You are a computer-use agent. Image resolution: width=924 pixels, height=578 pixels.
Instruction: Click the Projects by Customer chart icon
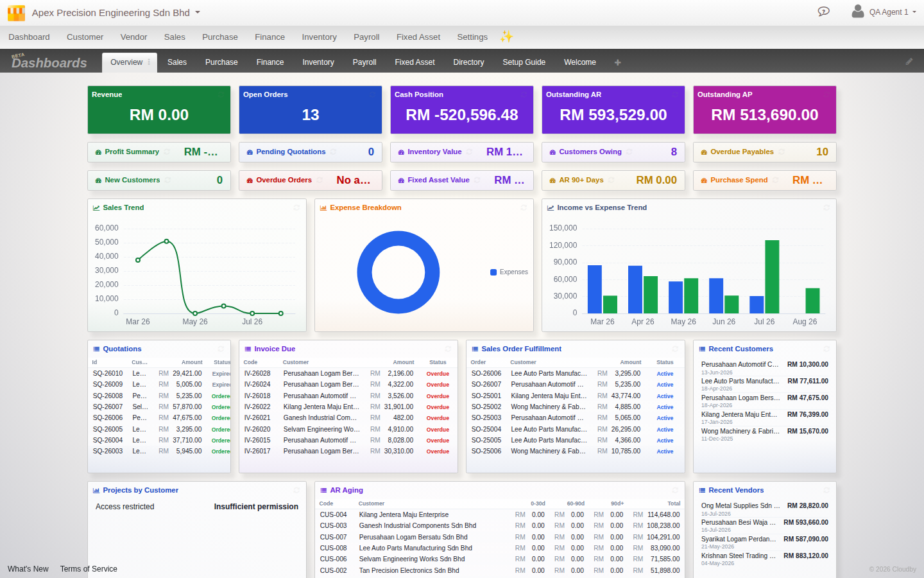pos(96,491)
